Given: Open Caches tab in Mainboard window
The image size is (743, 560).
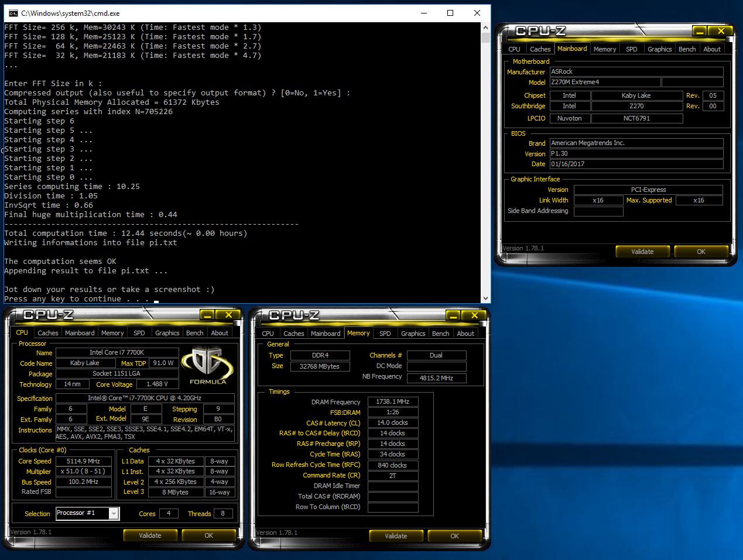Looking at the screenshot, I should [x=540, y=49].
